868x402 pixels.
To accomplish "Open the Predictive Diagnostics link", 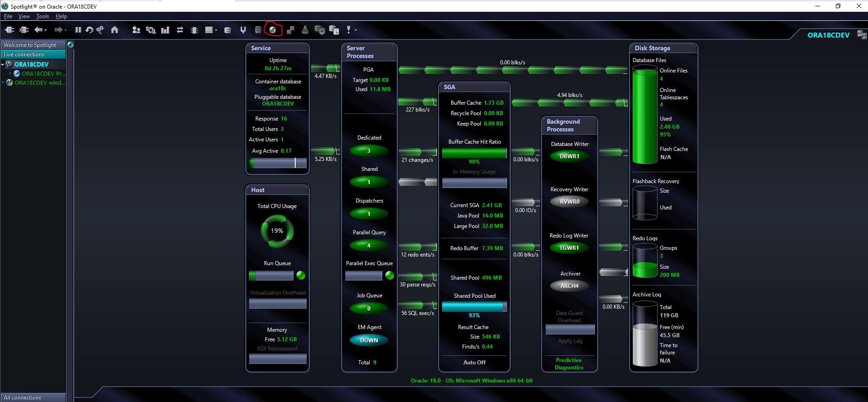I will [569, 364].
